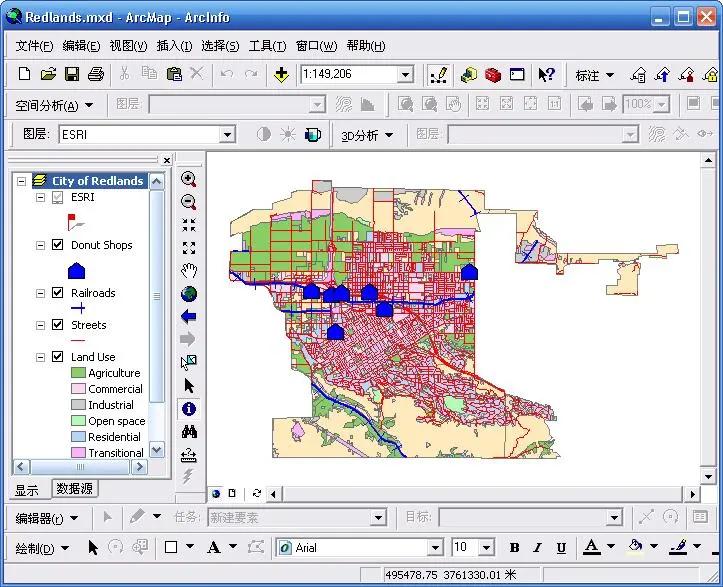Open the Find binoculars tool

[188, 432]
